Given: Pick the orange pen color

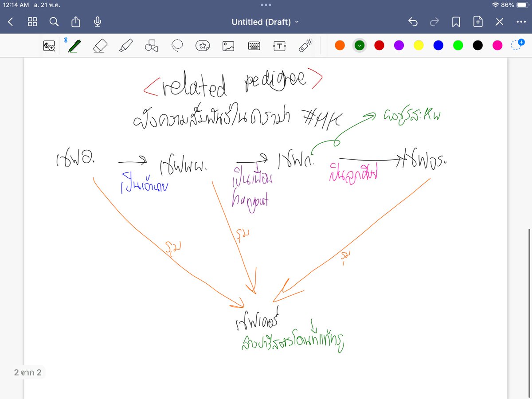Looking at the screenshot, I should pos(340,45).
